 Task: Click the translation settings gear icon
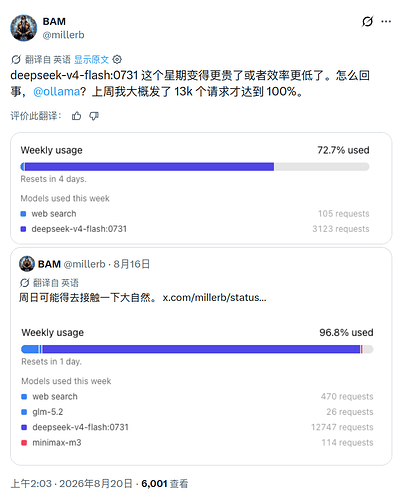click(x=117, y=60)
